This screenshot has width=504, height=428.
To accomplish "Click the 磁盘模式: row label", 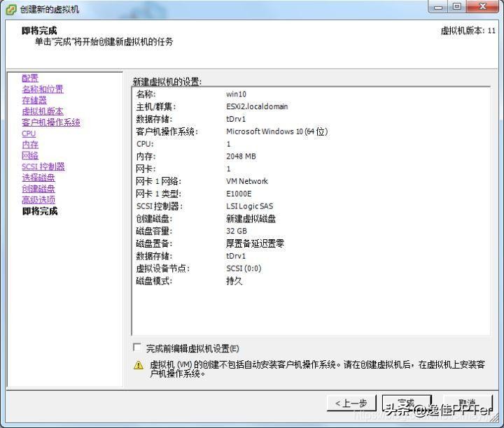I will click(x=154, y=281).
